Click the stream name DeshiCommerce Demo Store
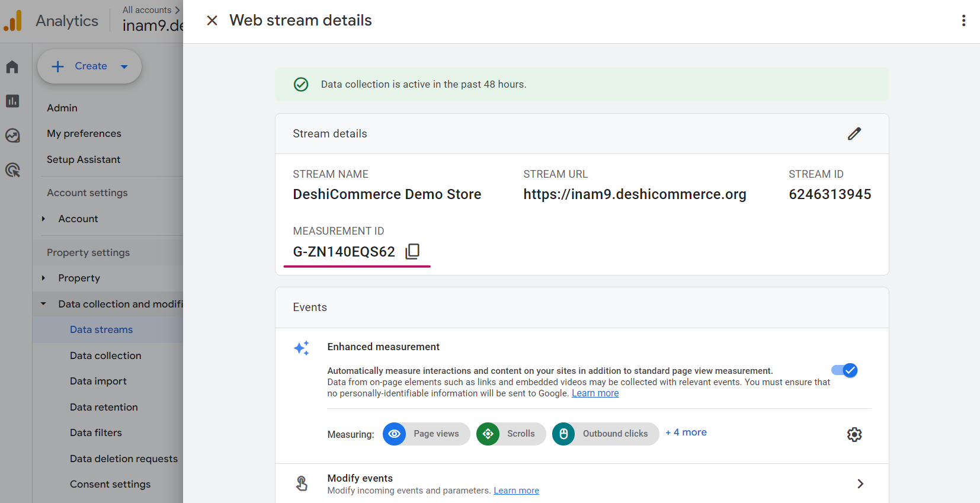Screen dimensions: 980x503 [x=387, y=194]
